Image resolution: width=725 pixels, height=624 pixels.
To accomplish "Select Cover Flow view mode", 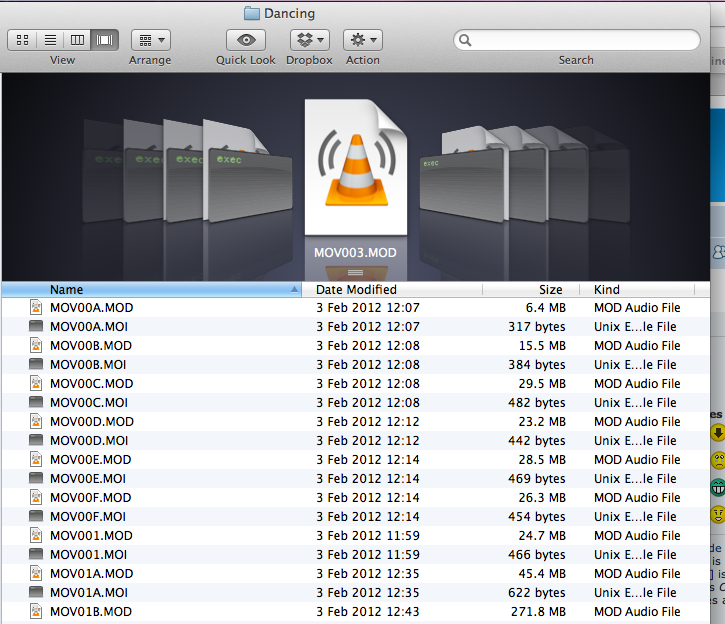I will pyautogui.click(x=104, y=40).
